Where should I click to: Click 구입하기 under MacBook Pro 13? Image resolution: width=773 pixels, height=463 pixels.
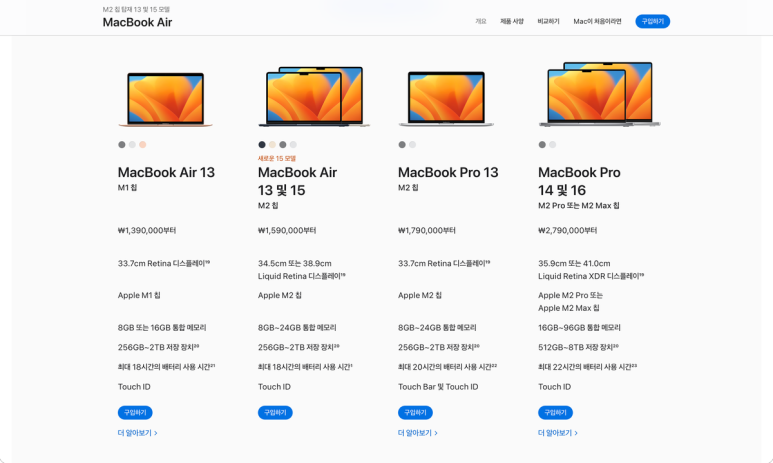click(x=415, y=412)
